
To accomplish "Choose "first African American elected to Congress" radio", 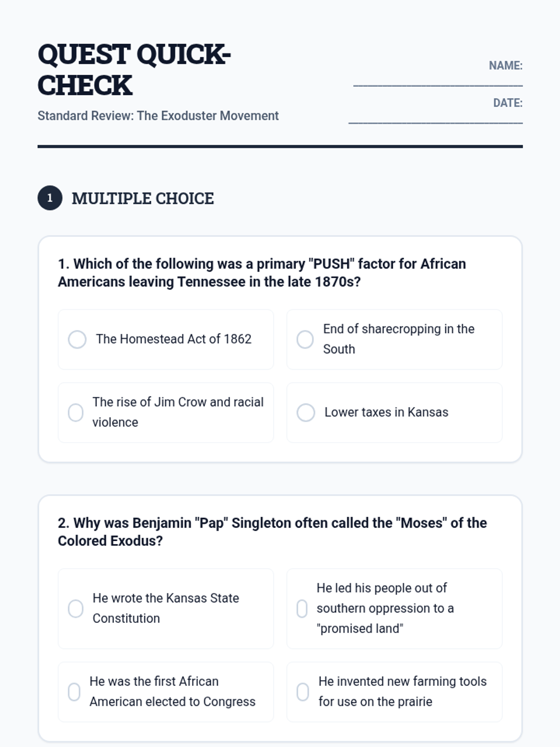I will point(74,692).
